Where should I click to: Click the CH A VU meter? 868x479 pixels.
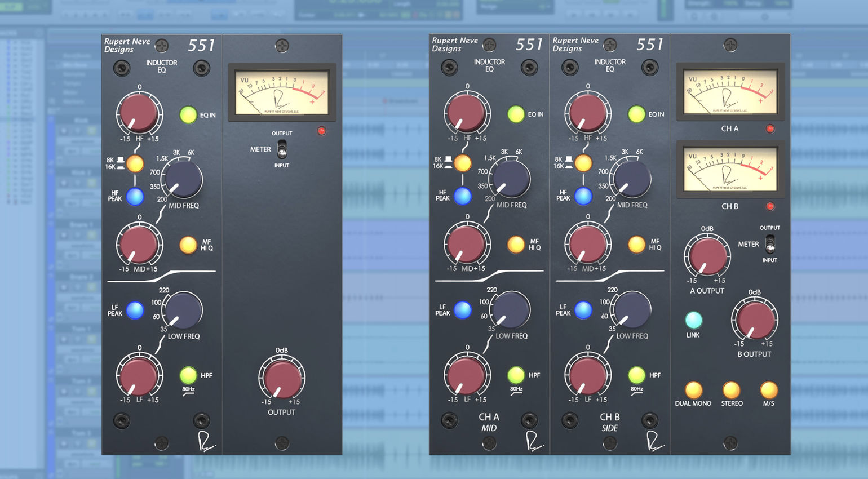[x=730, y=92]
